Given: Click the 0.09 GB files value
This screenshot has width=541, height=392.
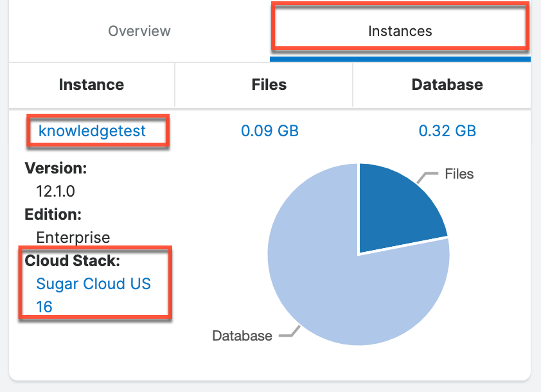Looking at the screenshot, I should 269,130.
